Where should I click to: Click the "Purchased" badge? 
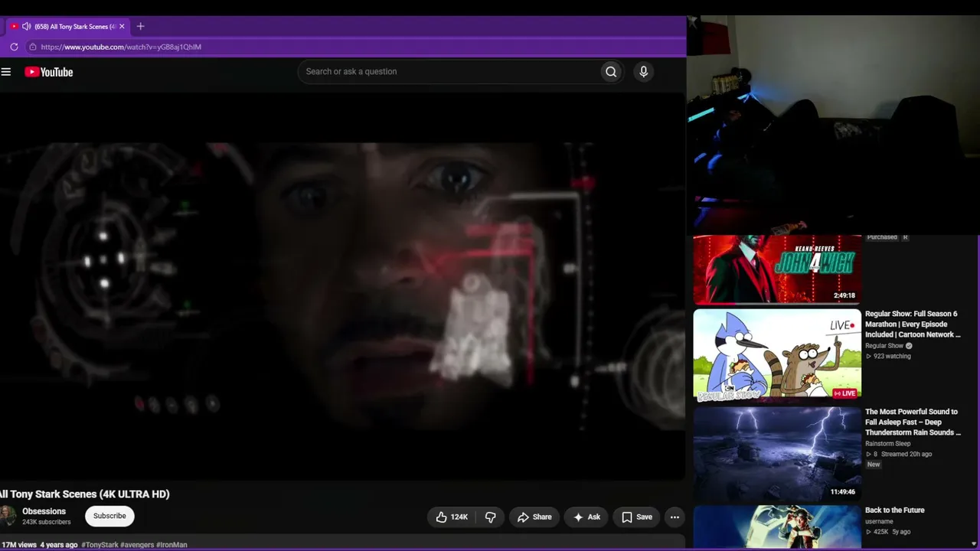pos(882,237)
